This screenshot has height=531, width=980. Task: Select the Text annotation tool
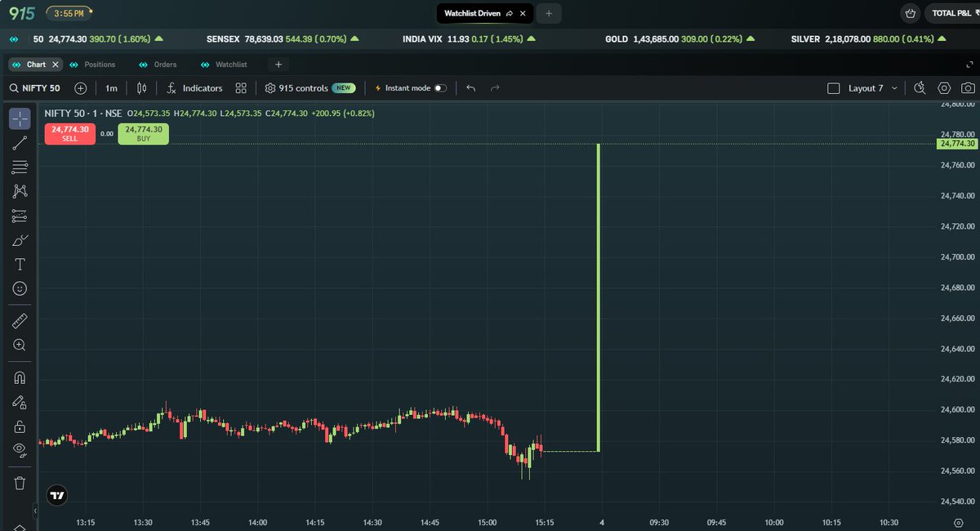[20, 265]
